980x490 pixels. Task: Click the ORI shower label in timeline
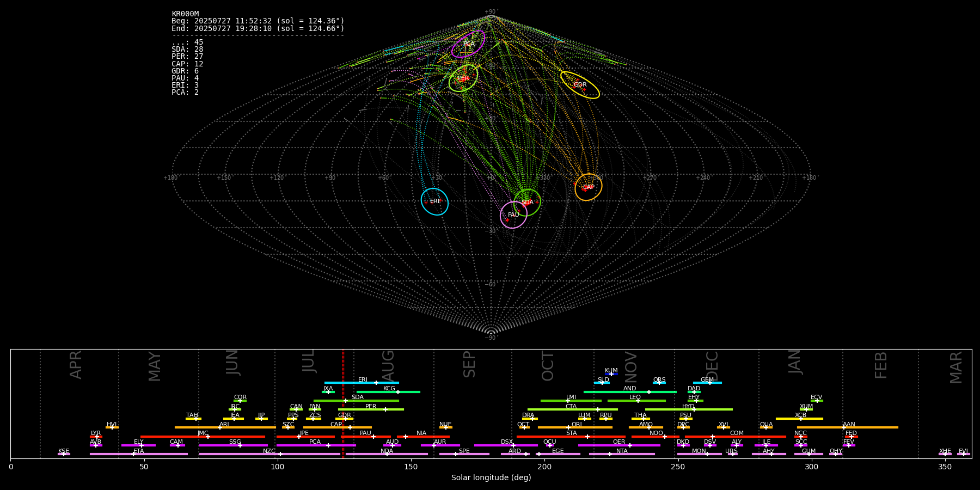pos(577,425)
